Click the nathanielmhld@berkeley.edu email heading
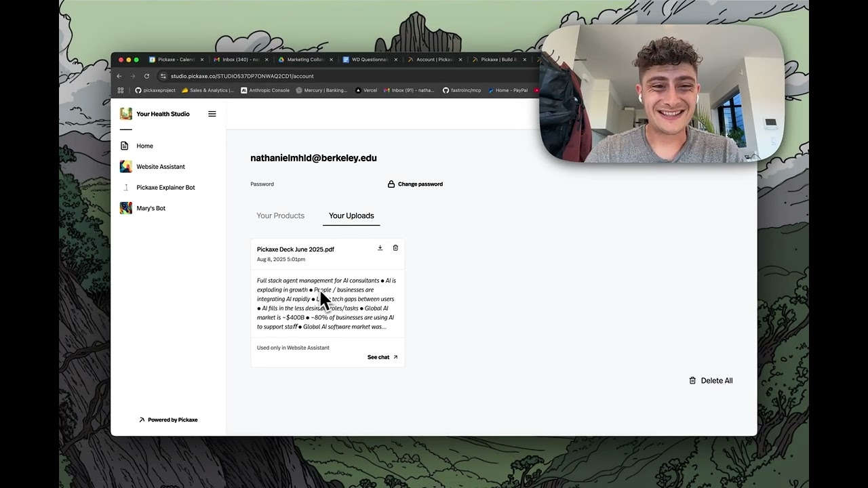868x488 pixels. pyautogui.click(x=313, y=158)
